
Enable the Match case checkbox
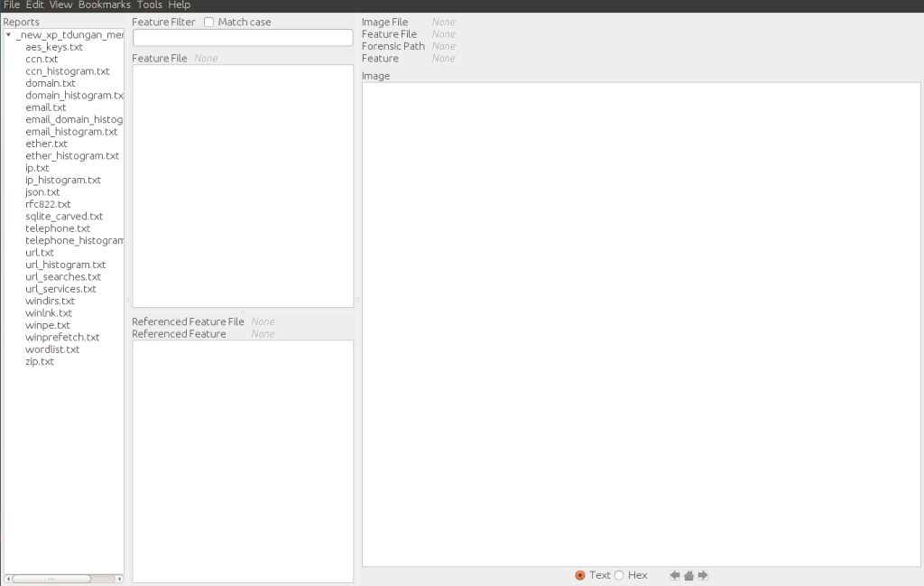[209, 23]
